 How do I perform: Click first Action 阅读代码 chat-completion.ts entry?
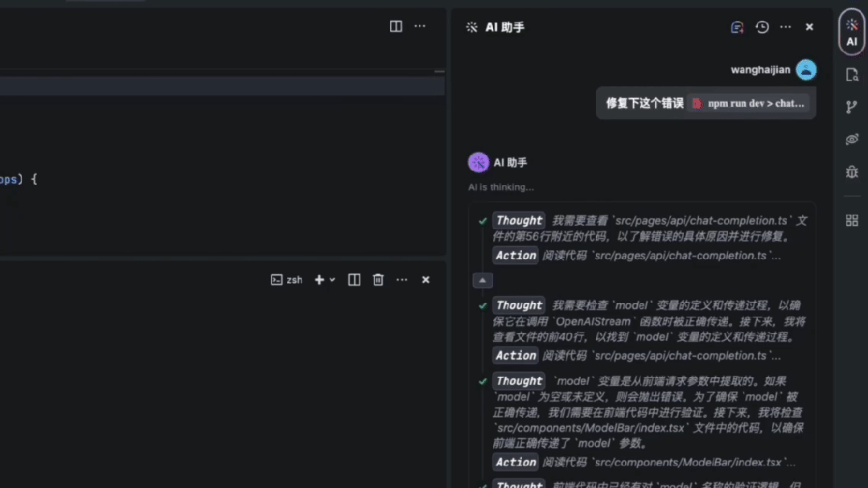[636, 256]
